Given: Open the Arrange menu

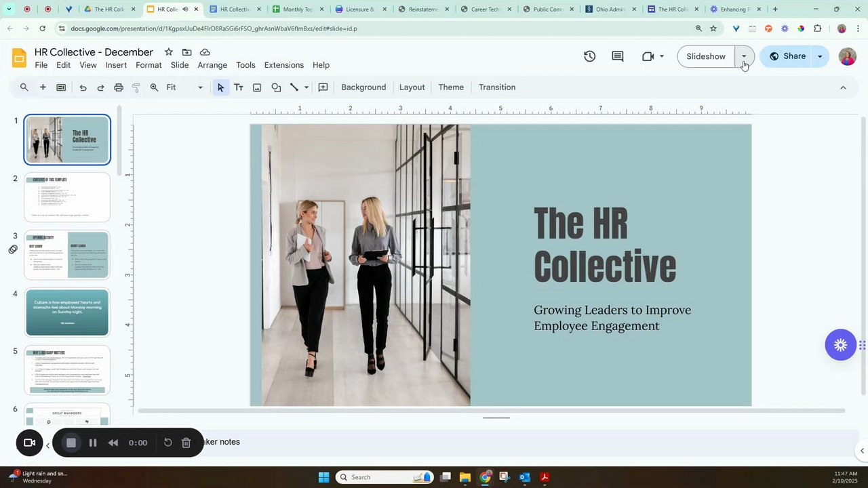Looking at the screenshot, I should tap(212, 65).
